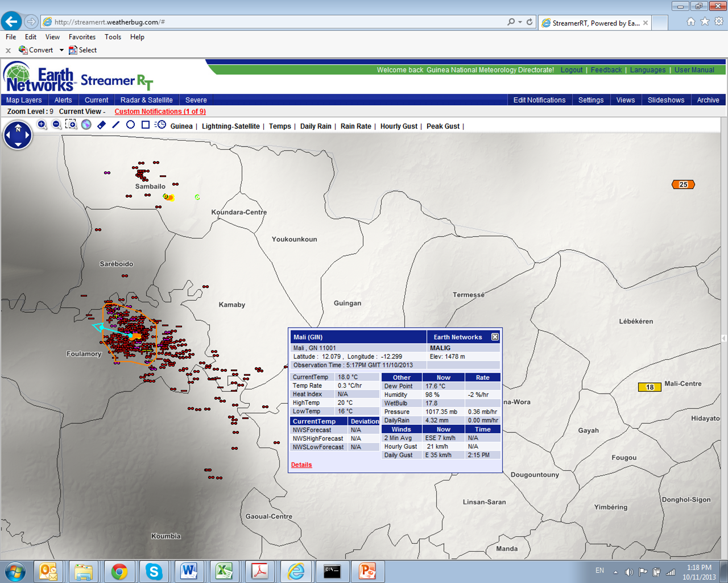
Task: Open the Details link in the station popup
Action: pyautogui.click(x=301, y=465)
